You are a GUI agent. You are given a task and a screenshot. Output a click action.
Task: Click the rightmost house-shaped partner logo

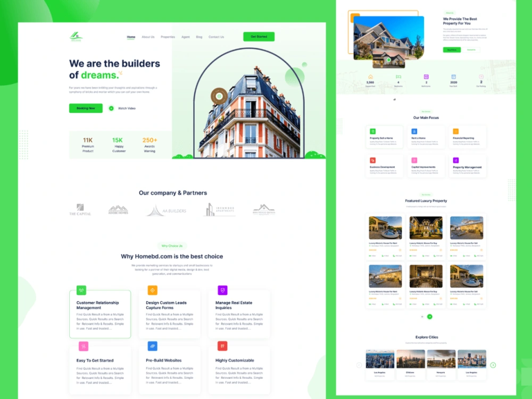264,210
